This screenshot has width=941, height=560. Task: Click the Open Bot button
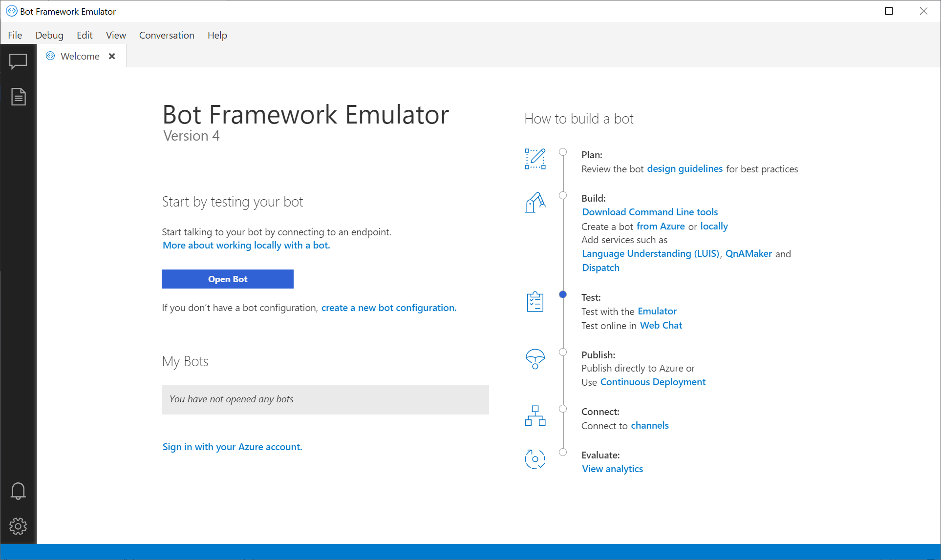click(227, 279)
